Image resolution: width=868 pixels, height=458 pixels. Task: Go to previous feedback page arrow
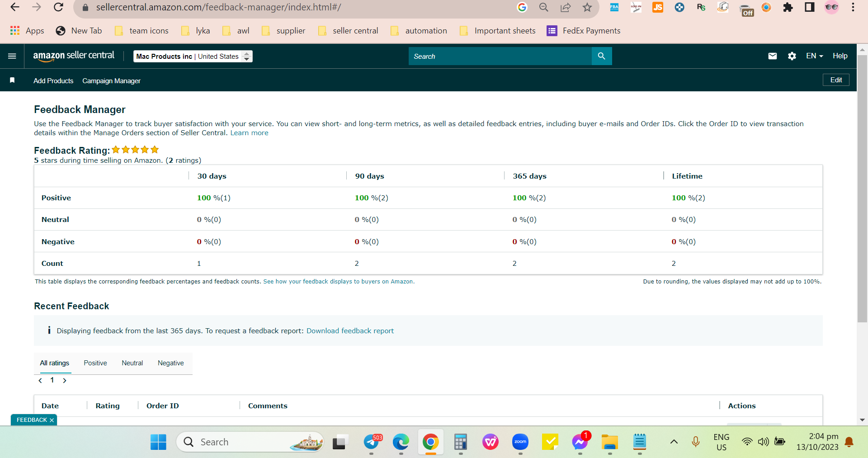click(x=40, y=380)
